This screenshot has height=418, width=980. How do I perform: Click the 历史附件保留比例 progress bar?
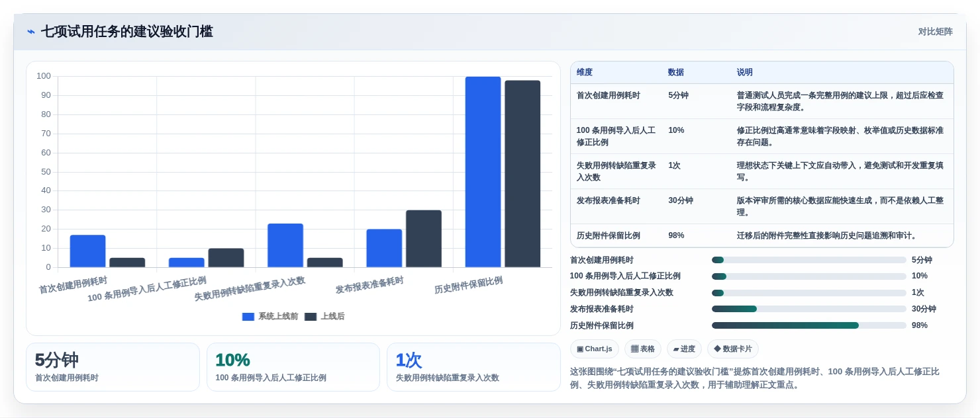[x=809, y=325]
